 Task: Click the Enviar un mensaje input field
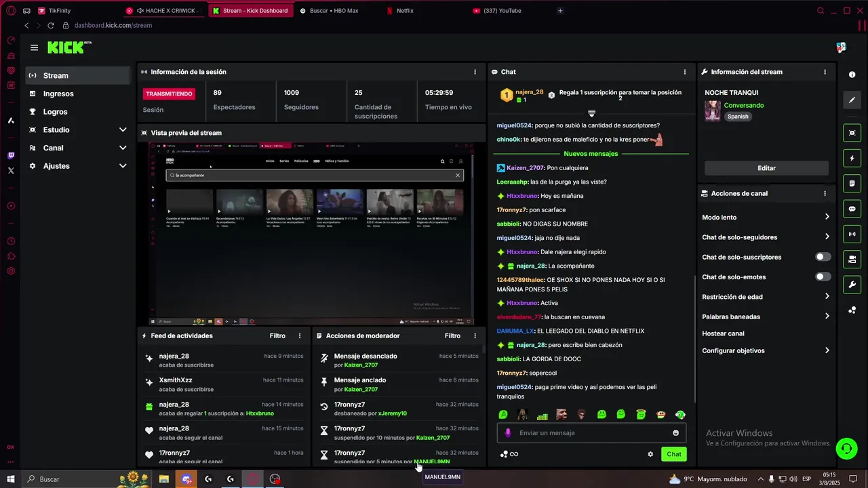pyautogui.click(x=591, y=433)
